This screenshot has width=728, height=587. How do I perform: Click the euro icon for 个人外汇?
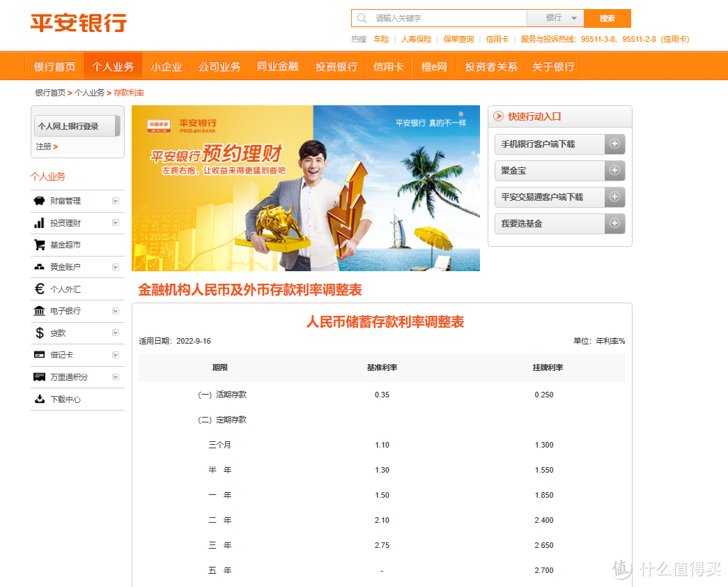[x=40, y=289]
